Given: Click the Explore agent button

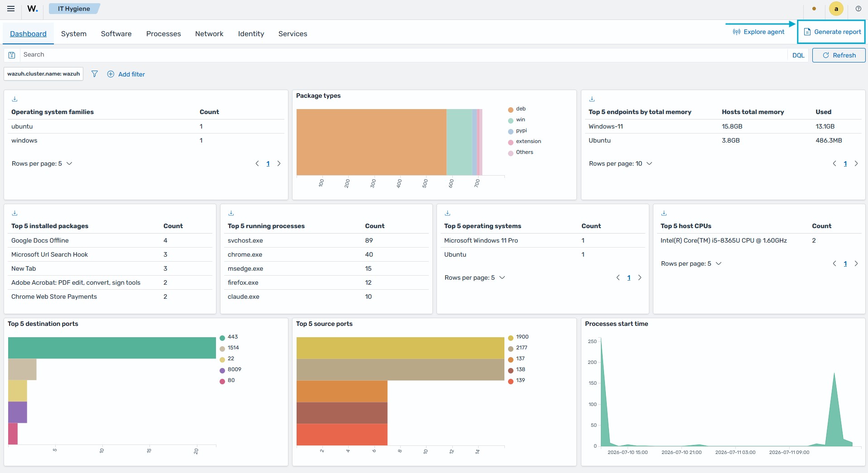Looking at the screenshot, I should [x=758, y=32].
